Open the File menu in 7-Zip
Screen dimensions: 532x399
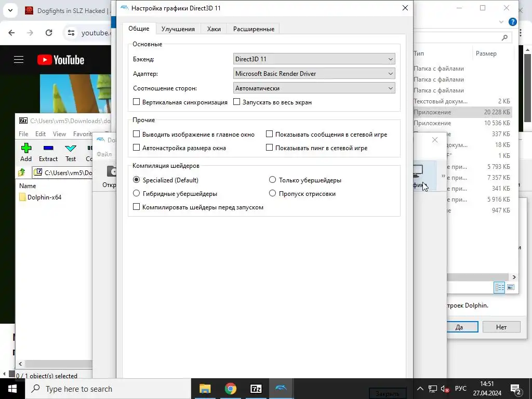point(23,134)
